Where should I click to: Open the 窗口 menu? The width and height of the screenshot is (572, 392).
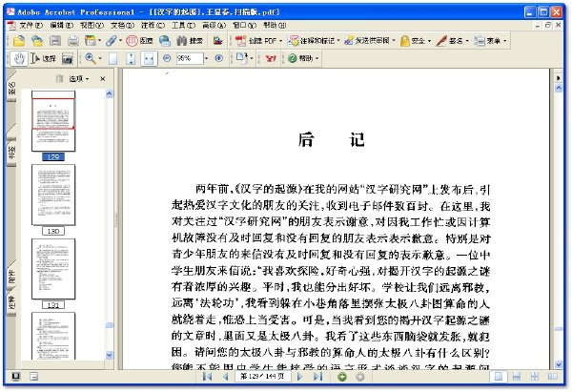(x=244, y=25)
